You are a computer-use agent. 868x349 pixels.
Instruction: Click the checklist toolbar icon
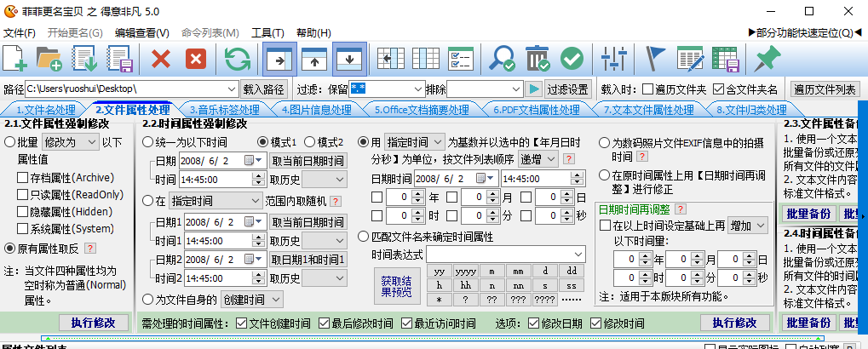461,59
